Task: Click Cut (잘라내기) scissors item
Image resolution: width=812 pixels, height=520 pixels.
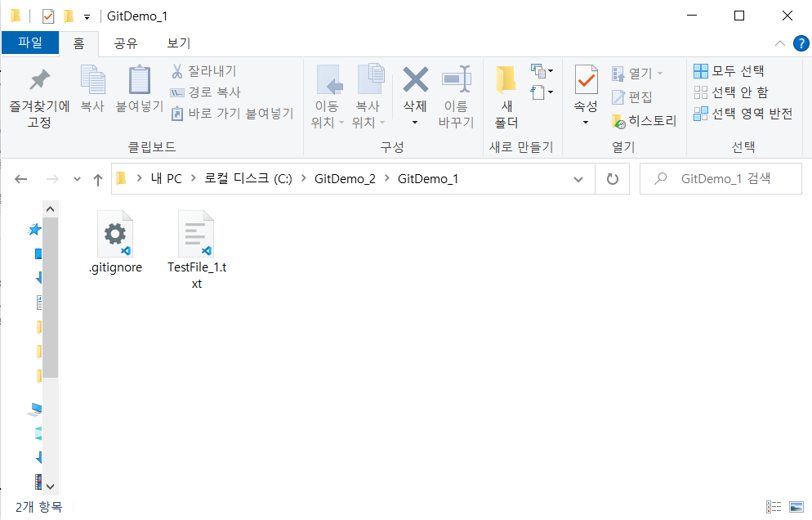Action: coord(203,71)
